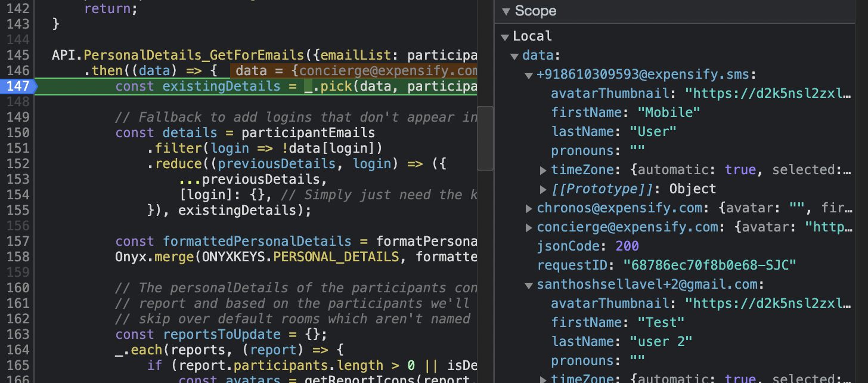Click firstName "Mobile" value
This screenshot has width=868, height=383.
pyautogui.click(x=669, y=112)
